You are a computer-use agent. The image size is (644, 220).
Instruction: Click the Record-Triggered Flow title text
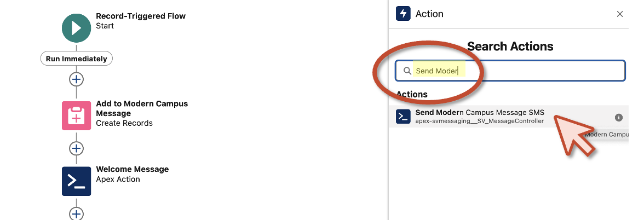coord(140,16)
